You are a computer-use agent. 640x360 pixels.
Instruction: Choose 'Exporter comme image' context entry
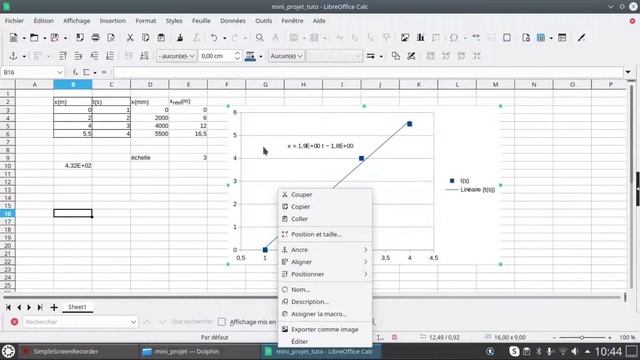[325, 329]
